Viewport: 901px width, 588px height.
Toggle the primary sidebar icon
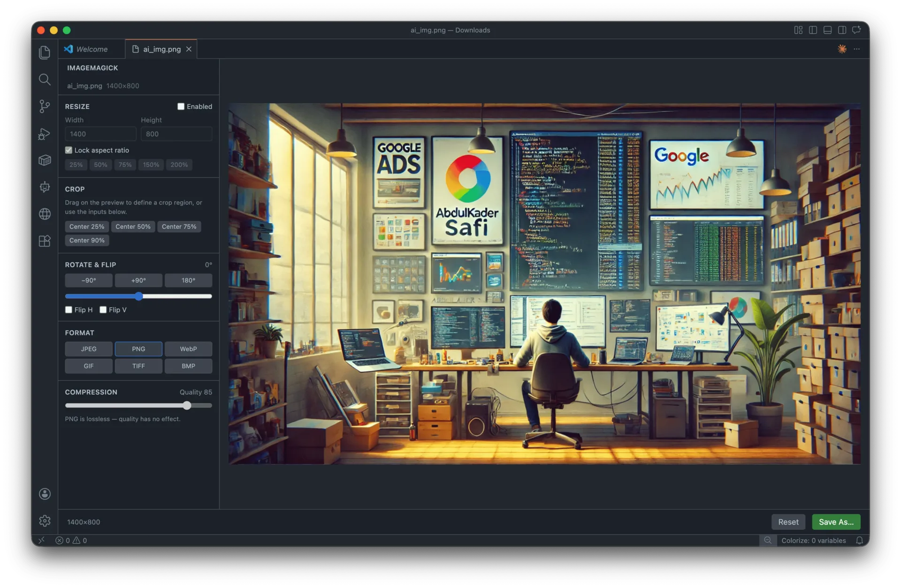813,30
